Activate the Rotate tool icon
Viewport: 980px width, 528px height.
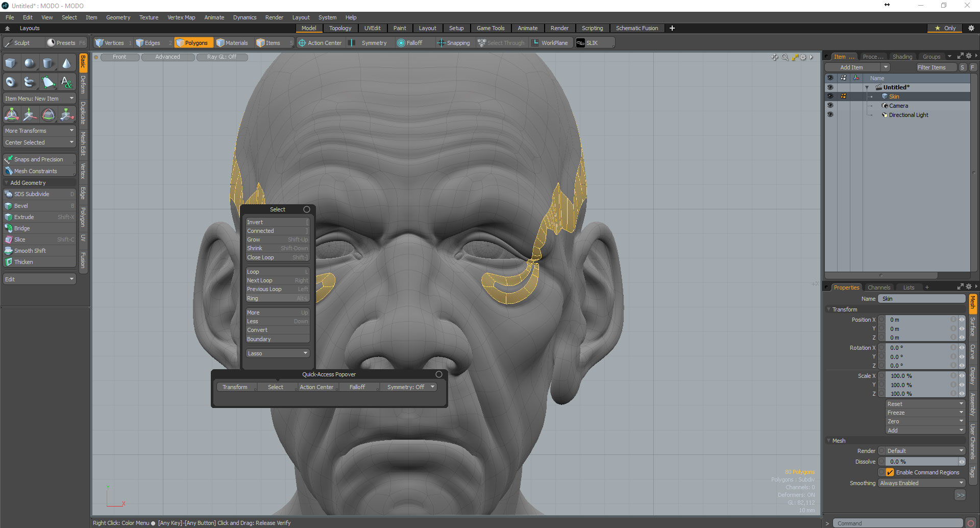click(48, 115)
